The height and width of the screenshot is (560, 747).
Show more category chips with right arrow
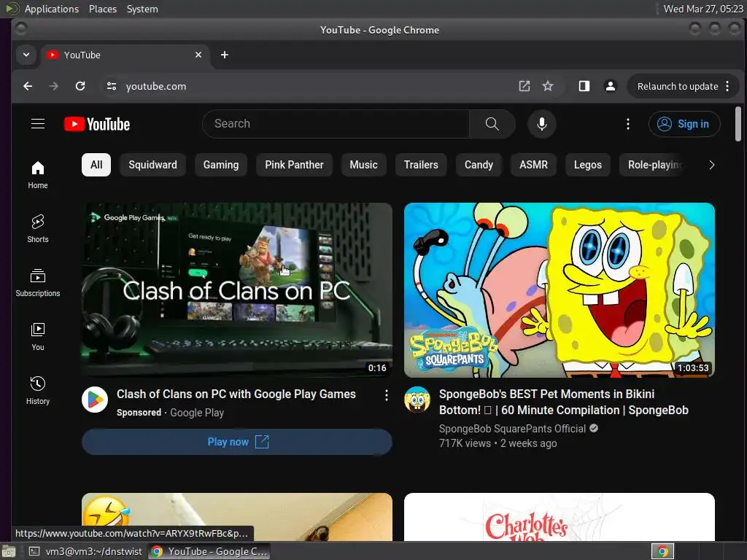tap(712, 165)
